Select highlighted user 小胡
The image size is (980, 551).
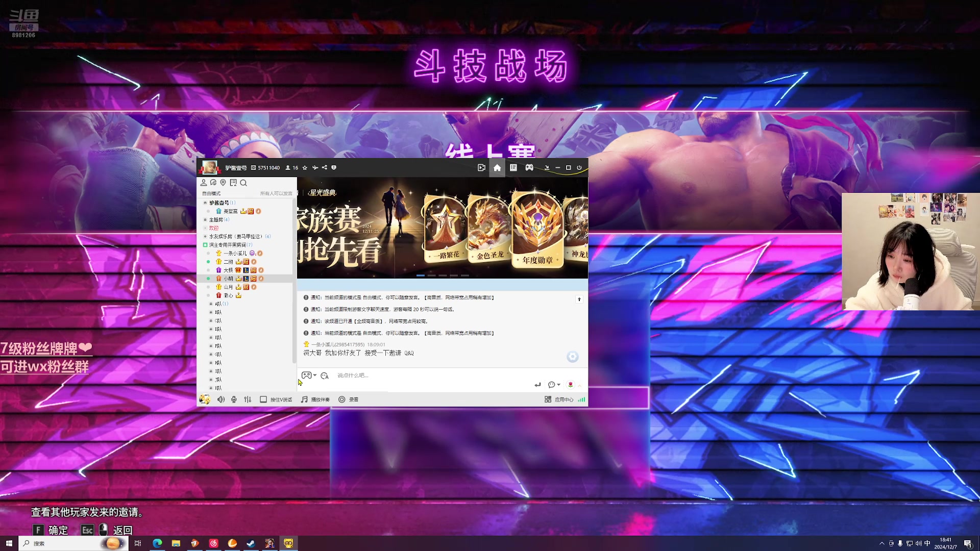pyautogui.click(x=244, y=279)
